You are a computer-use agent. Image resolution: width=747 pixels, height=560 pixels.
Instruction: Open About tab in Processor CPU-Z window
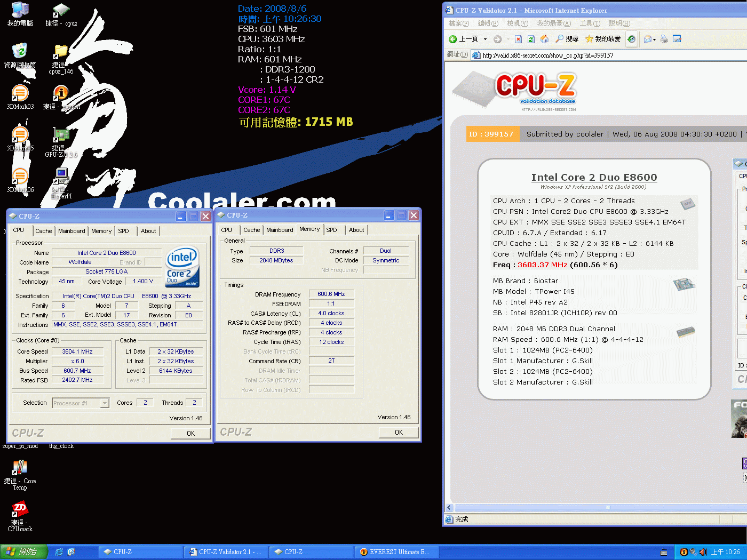pyautogui.click(x=148, y=231)
